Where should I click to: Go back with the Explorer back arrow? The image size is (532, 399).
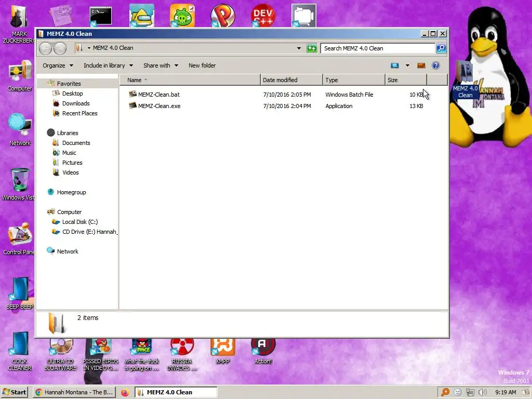[46, 48]
